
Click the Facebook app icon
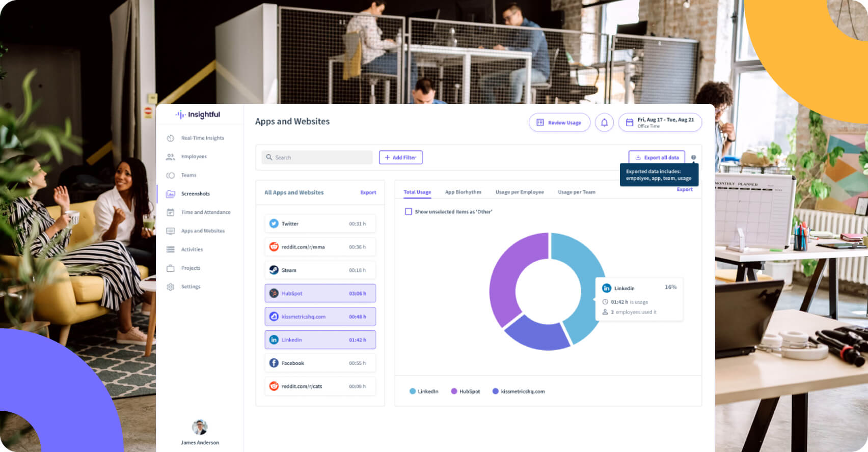[x=274, y=363]
